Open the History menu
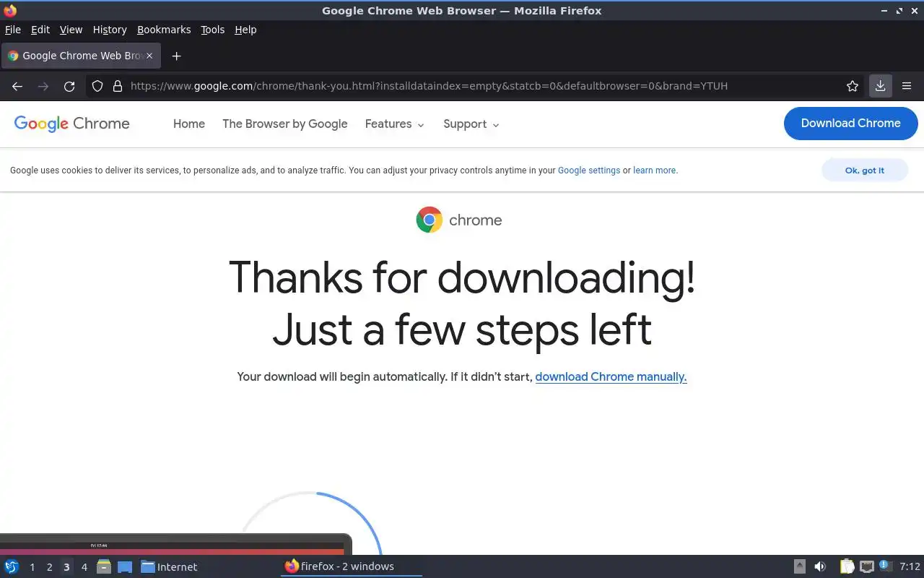This screenshot has height=578, width=924. coord(110,30)
